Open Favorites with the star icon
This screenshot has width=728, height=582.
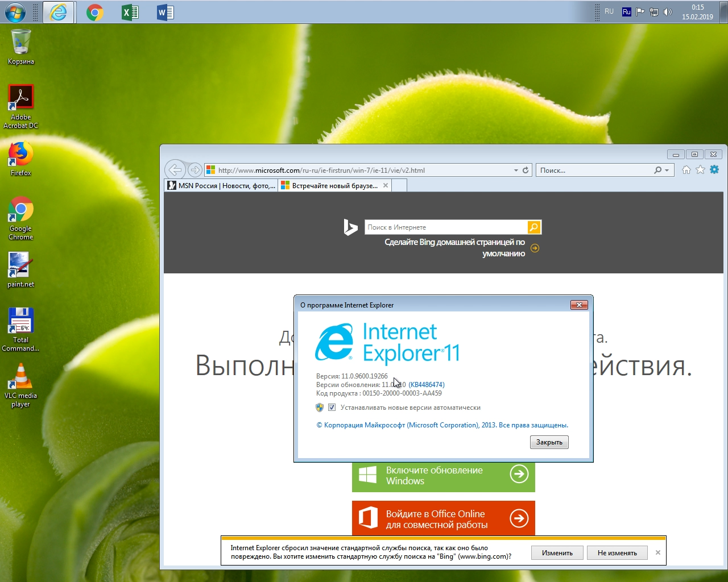click(x=700, y=169)
